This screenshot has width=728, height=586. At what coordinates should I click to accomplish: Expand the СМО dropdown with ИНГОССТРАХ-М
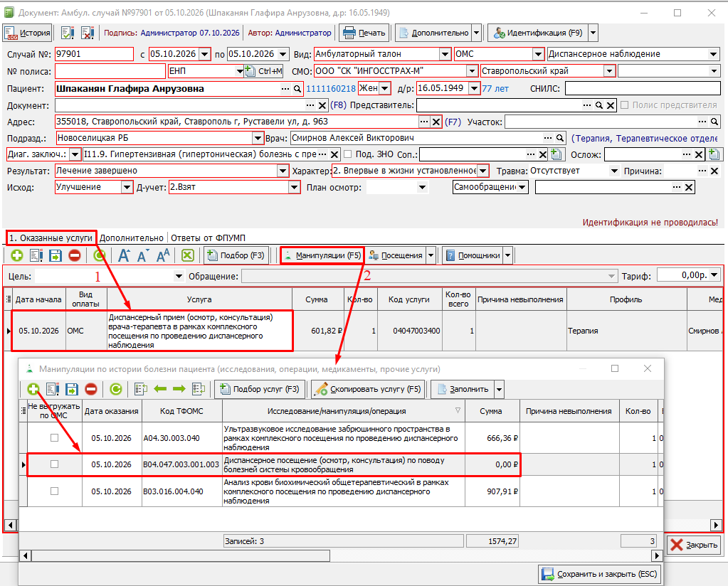coord(472,71)
